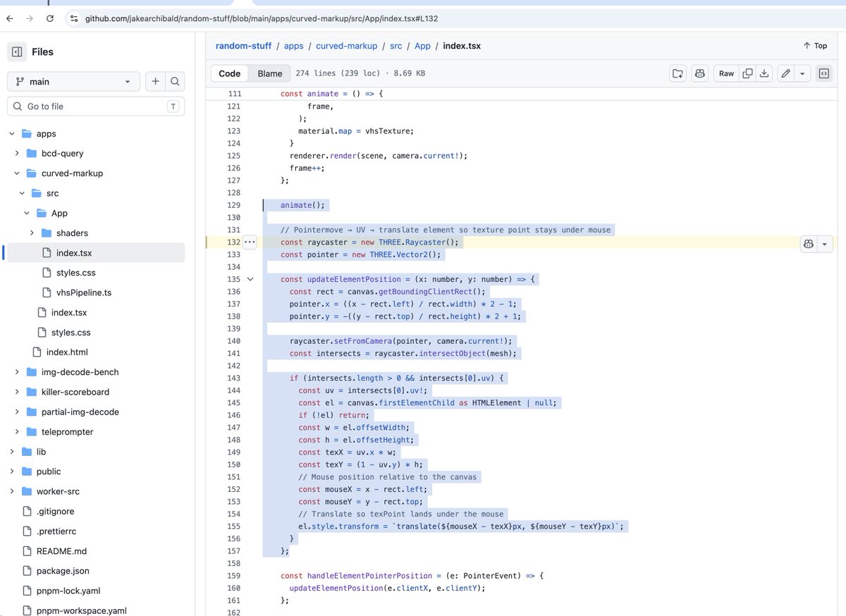Image resolution: width=846 pixels, height=616 pixels.
Task: Copy raw file contents icon
Action: click(x=747, y=73)
